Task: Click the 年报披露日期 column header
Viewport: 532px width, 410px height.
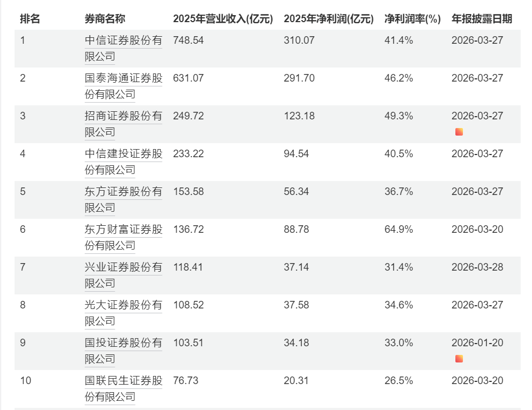Action: pyautogui.click(x=482, y=19)
